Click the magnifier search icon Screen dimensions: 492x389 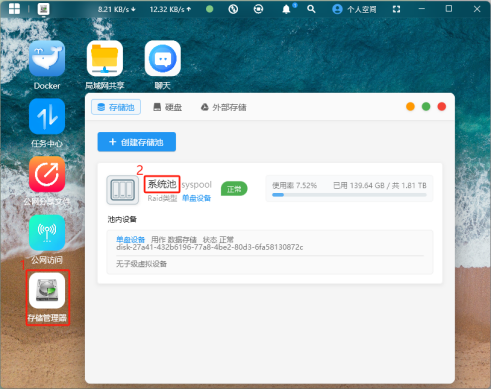click(x=311, y=9)
